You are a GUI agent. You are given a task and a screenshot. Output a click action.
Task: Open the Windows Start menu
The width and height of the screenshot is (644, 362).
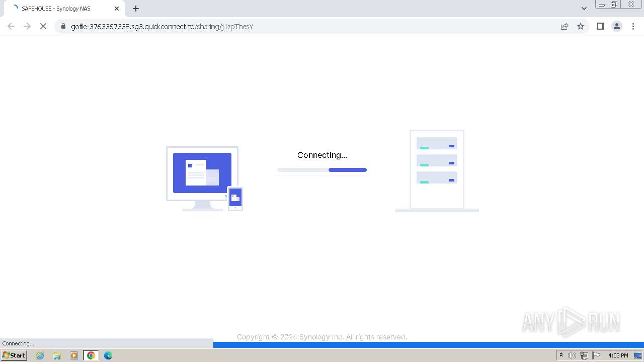pyautogui.click(x=14, y=355)
